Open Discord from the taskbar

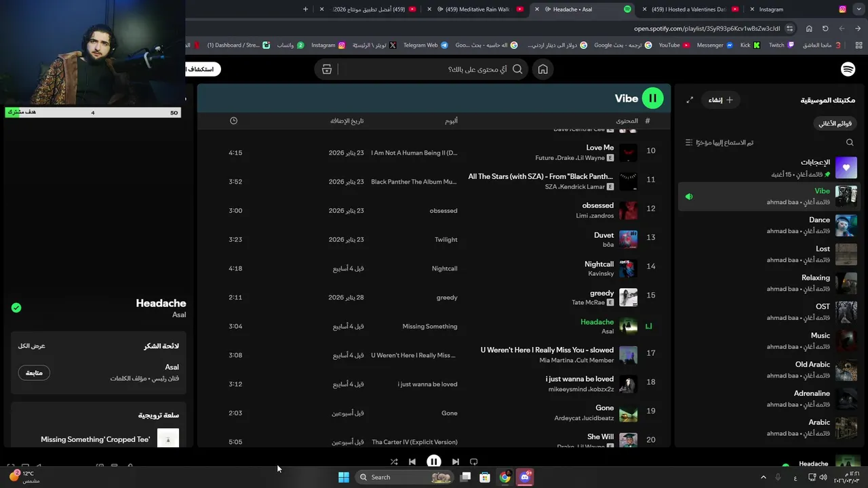pyautogui.click(x=525, y=477)
